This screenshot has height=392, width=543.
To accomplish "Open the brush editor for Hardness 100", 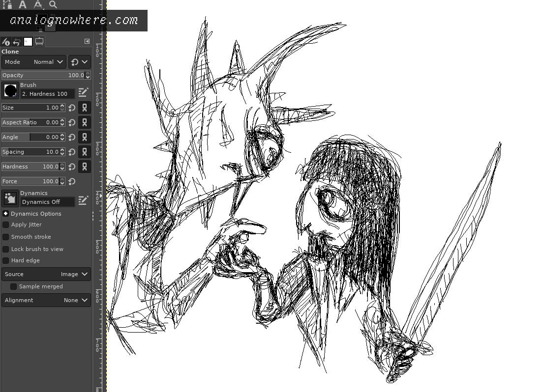I will point(83,92).
